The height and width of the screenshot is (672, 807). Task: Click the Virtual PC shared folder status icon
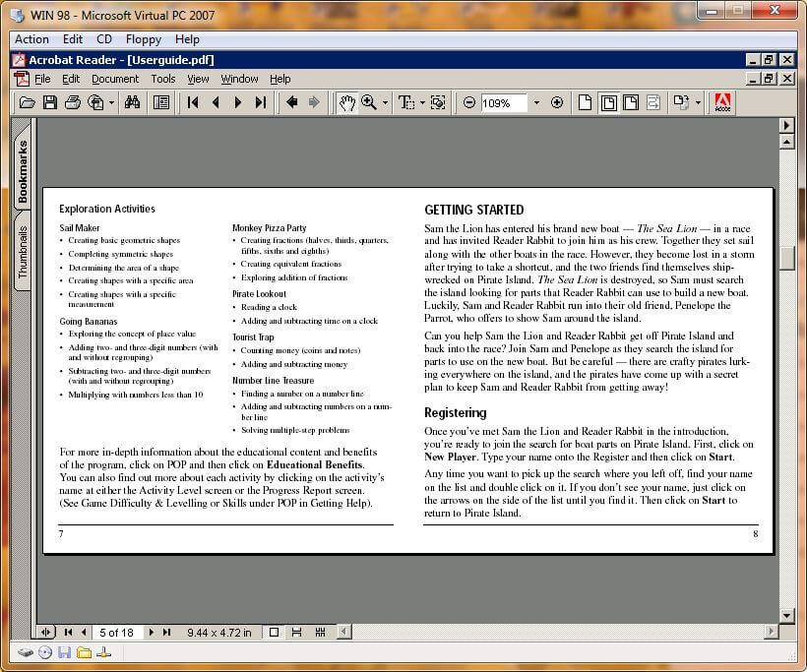pos(84,653)
